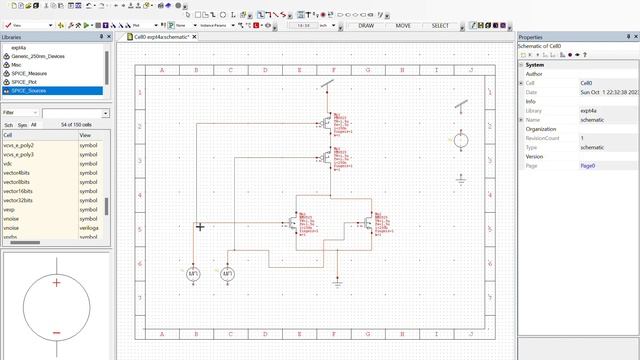Click the SELECT mode button
The height and width of the screenshot is (360, 640).
440,26
